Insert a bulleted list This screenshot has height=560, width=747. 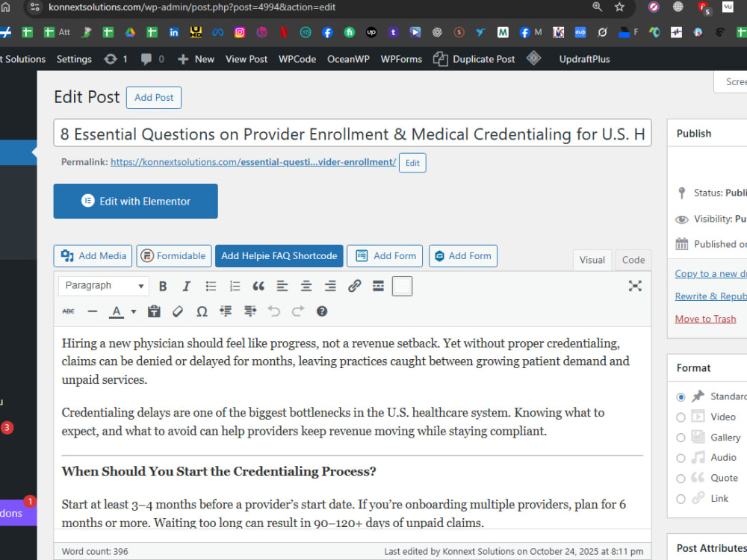(211, 286)
